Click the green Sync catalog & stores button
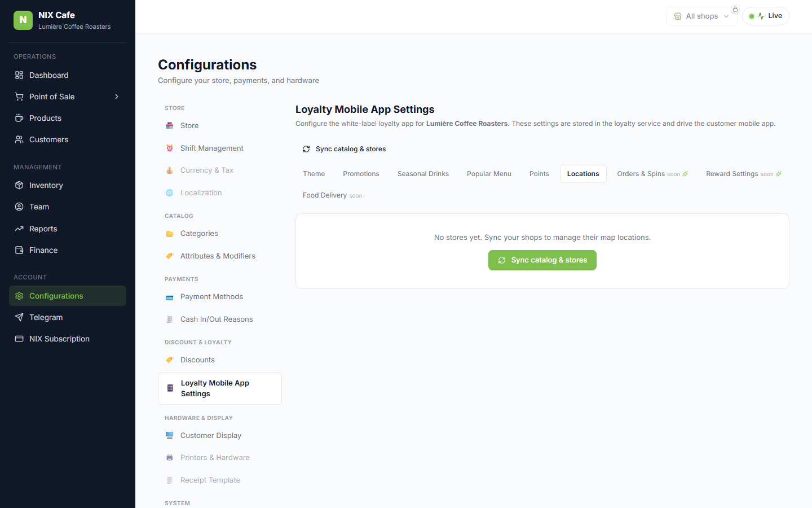 coord(542,260)
